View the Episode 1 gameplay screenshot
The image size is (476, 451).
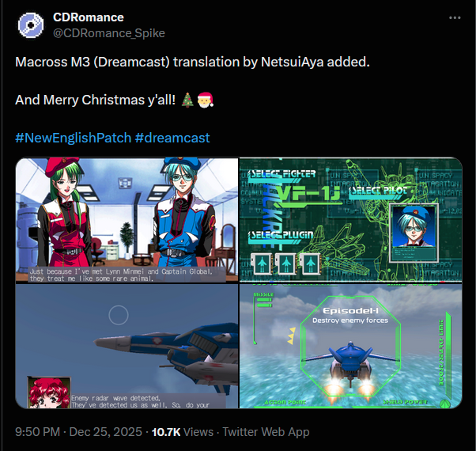pyautogui.click(x=351, y=347)
